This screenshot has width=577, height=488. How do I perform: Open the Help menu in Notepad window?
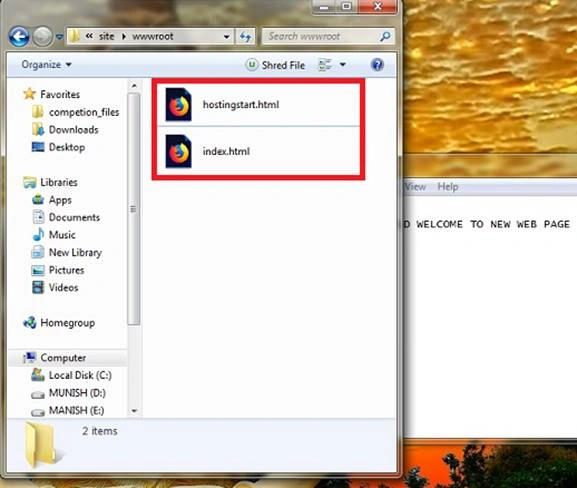pos(448,187)
